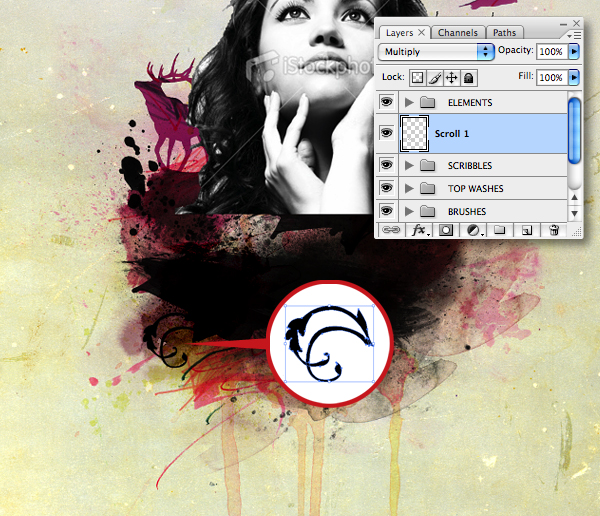
Task: Click the lock all padlock icon
Action: pos(468,78)
